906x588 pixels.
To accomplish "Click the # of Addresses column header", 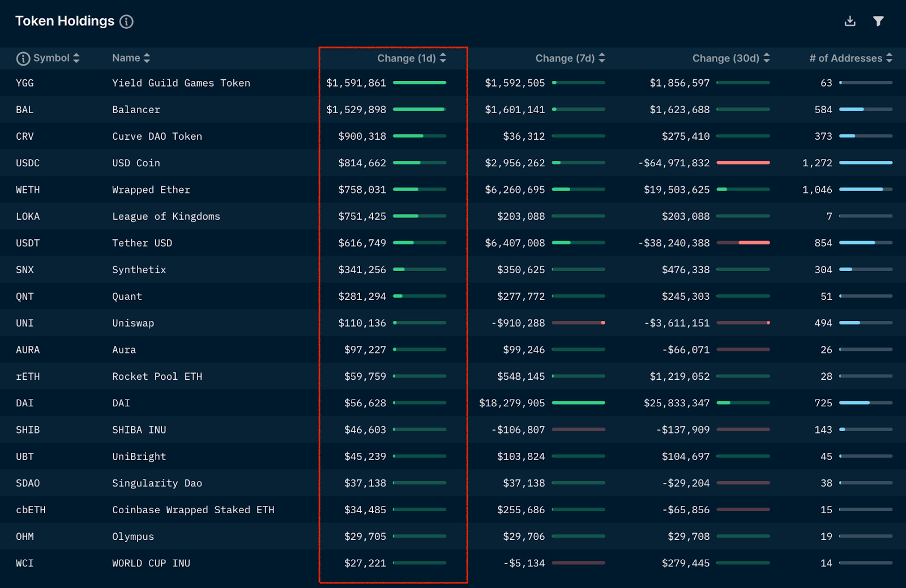I will click(846, 58).
